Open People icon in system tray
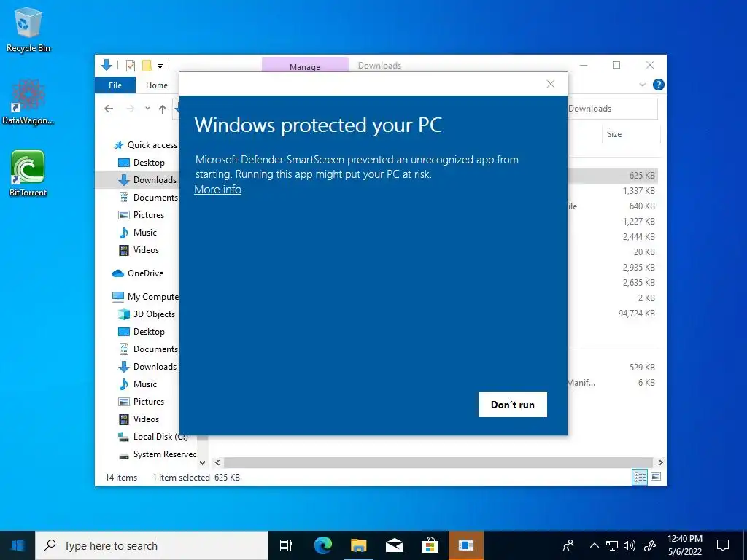The image size is (747, 560). pyautogui.click(x=568, y=545)
